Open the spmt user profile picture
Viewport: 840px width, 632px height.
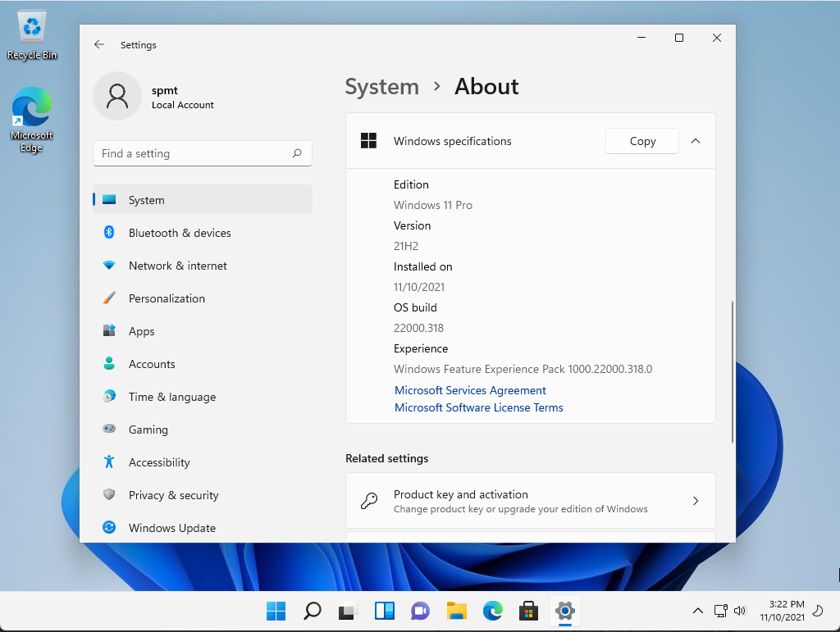pos(117,97)
